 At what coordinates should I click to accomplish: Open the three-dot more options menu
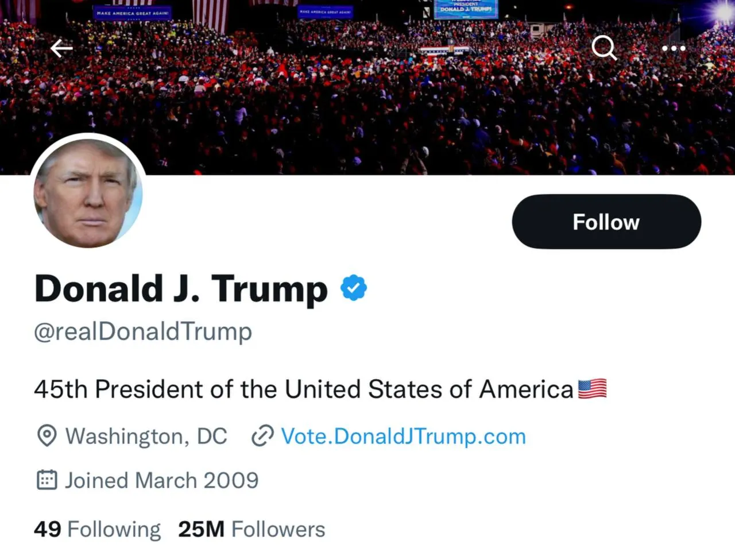coord(674,48)
